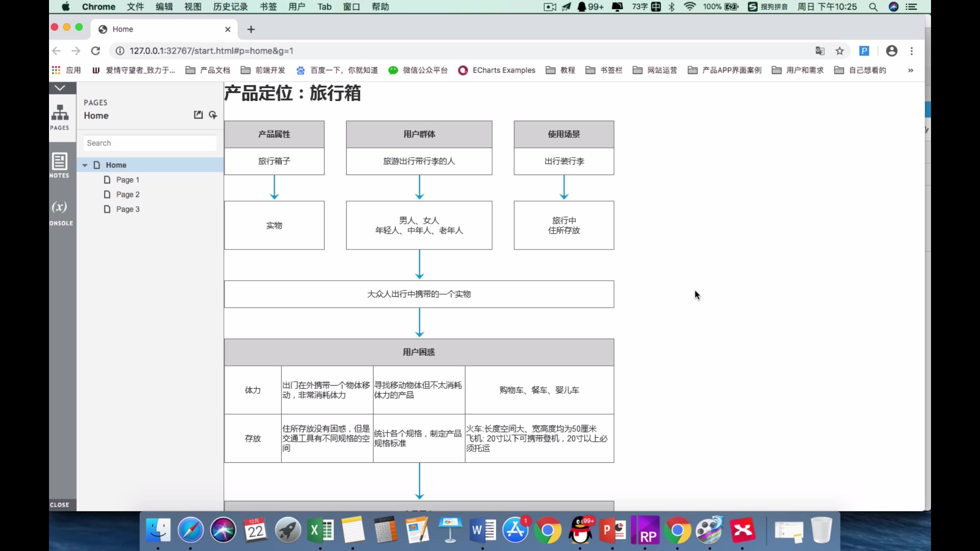Toggle the CLOSE panel button on left

tap(59, 504)
